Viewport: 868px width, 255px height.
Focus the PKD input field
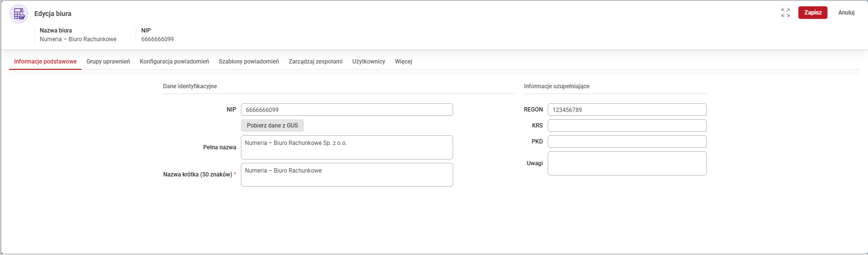pyautogui.click(x=627, y=142)
